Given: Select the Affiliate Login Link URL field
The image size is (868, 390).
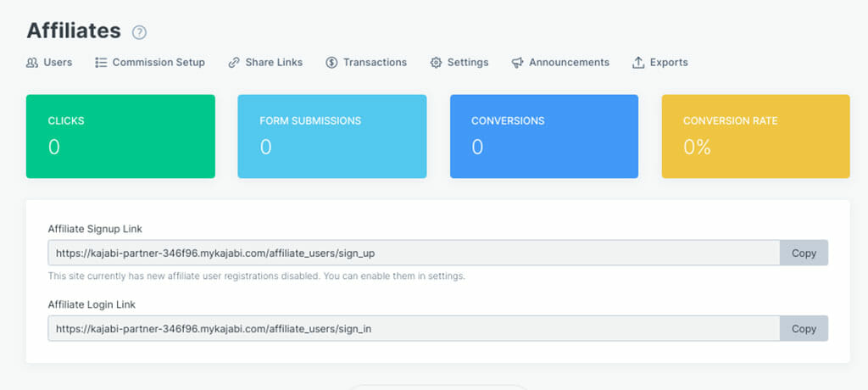Looking at the screenshot, I should point(414,329).
